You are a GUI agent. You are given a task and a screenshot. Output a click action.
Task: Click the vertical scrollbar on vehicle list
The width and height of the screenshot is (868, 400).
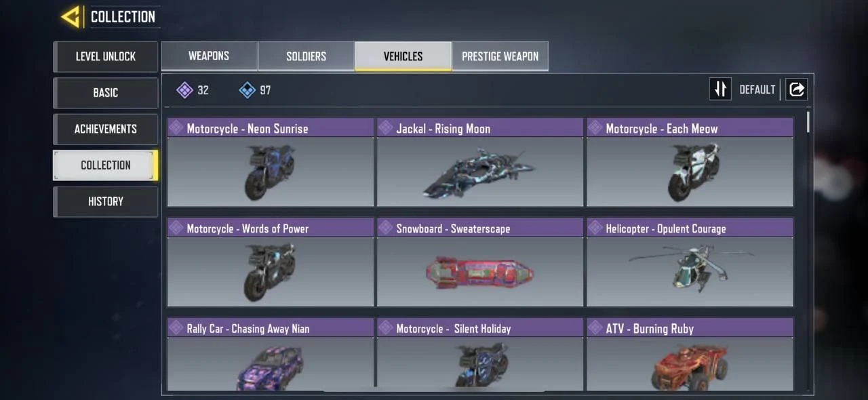tap(808, 123)
